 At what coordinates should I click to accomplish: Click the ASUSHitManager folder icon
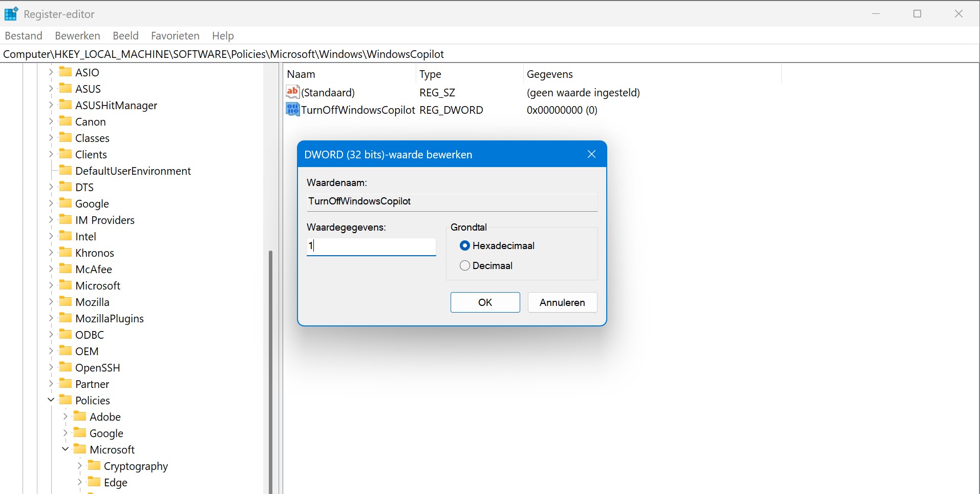point(66,105)
